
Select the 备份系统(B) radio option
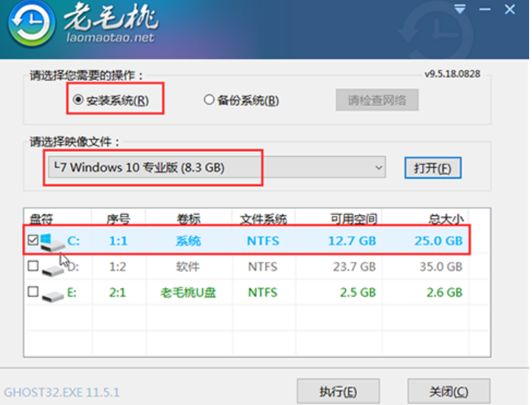[x=209, y=100]
